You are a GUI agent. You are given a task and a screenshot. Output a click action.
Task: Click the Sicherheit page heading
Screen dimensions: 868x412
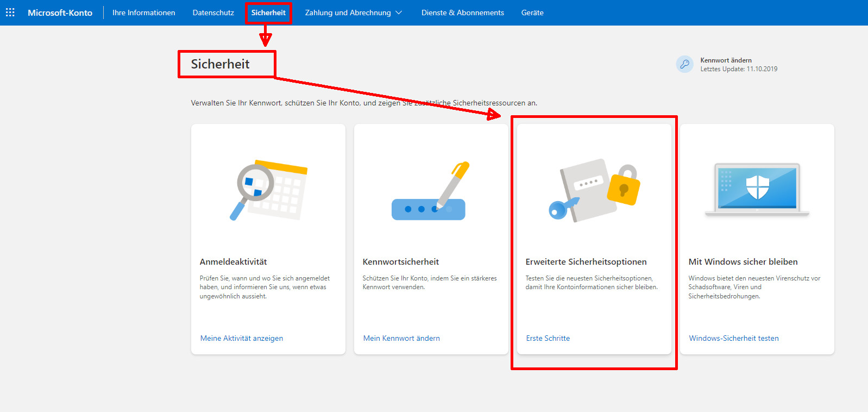pyautogui.click(x=220, y=64)
